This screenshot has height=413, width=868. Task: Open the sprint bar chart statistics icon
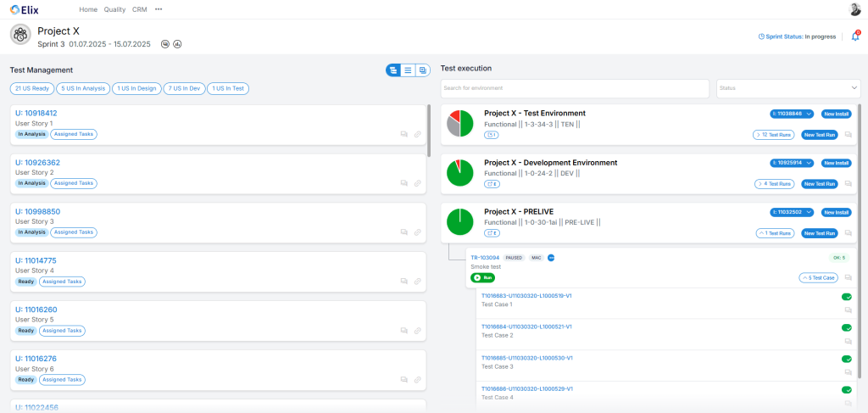[x=178, y=44]
